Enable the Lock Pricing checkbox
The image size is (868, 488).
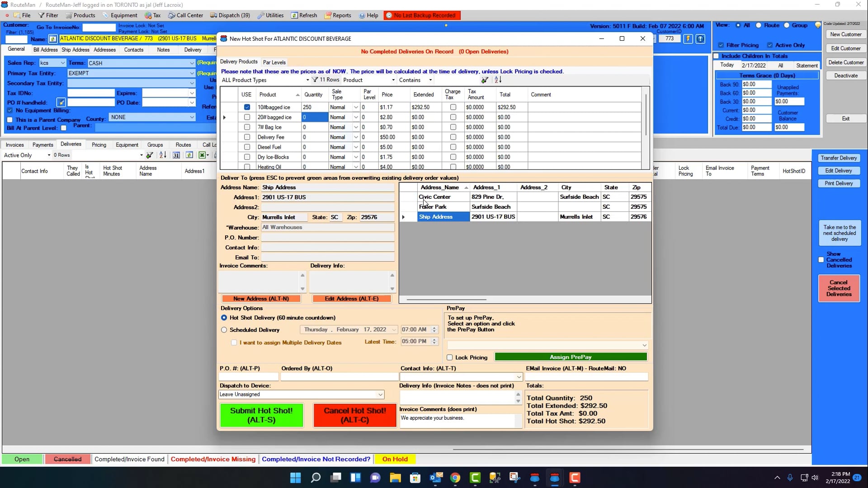tap(449, 357)
